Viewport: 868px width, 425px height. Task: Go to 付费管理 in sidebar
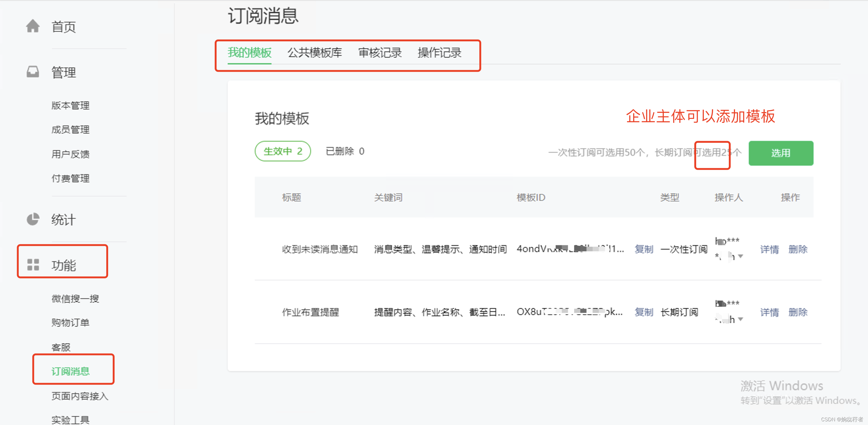tap(71, 178)
